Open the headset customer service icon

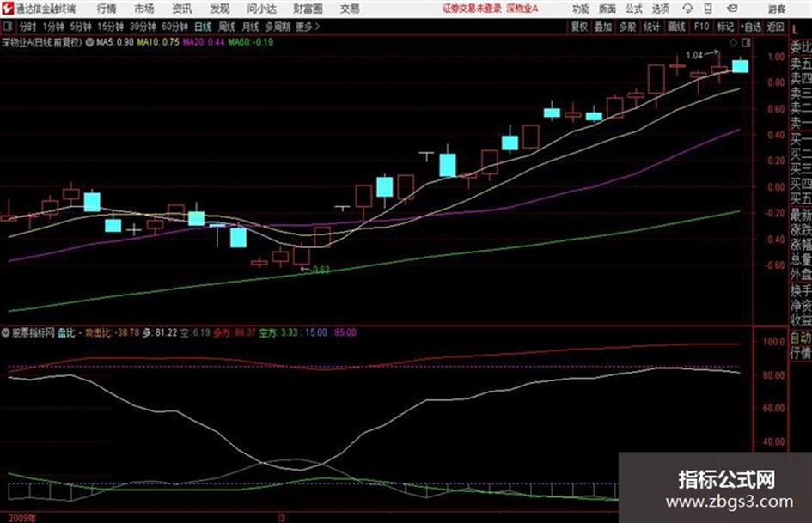[x=687, y=9]
